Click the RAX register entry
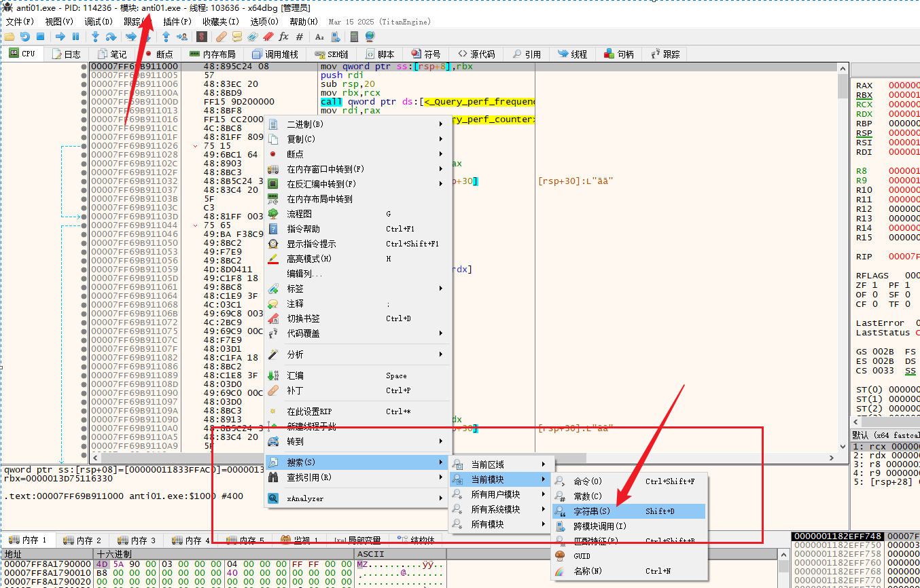This screenshot has width=920, height=588. click(x=864, y=86)
